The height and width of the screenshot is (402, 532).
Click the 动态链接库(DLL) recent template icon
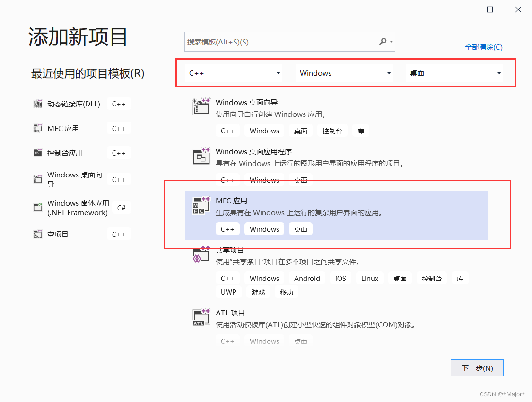tap(38, 104)
